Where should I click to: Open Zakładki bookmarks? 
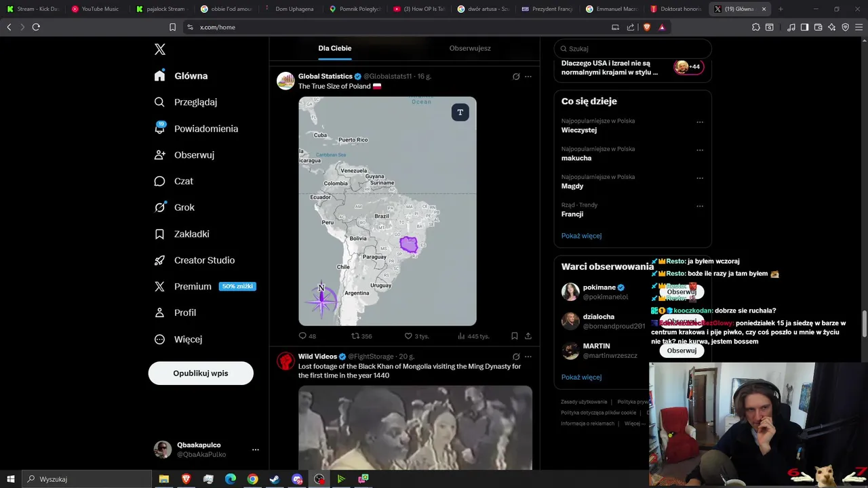pos(182,234)
